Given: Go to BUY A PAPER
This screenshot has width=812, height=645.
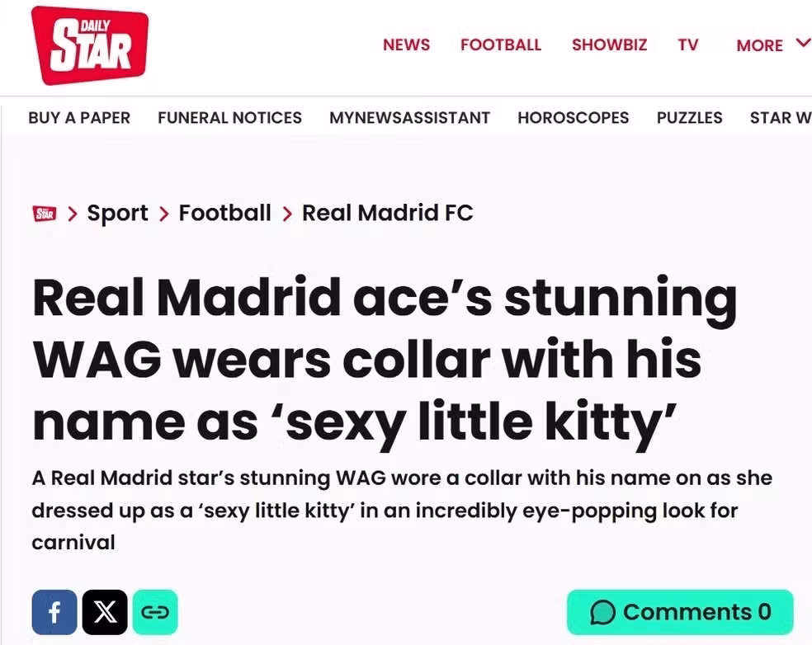Looking at the screenshot, I should pos(79,118).
